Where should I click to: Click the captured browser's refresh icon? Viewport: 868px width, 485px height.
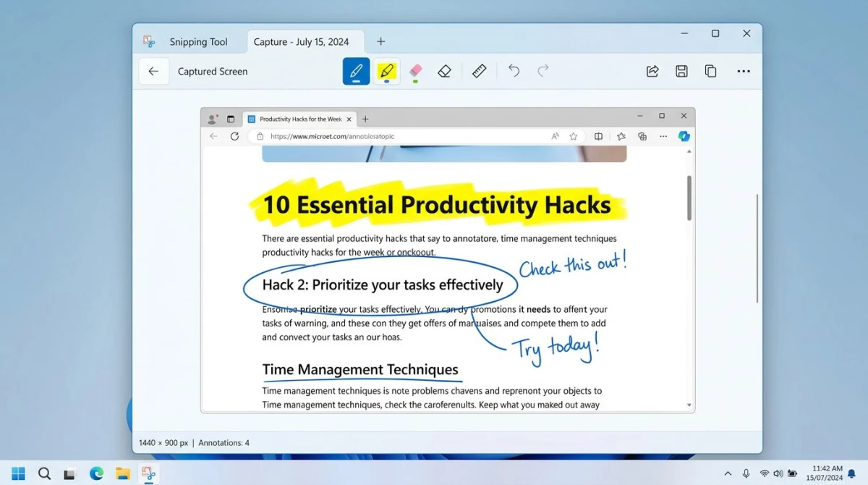pos(234,136)
